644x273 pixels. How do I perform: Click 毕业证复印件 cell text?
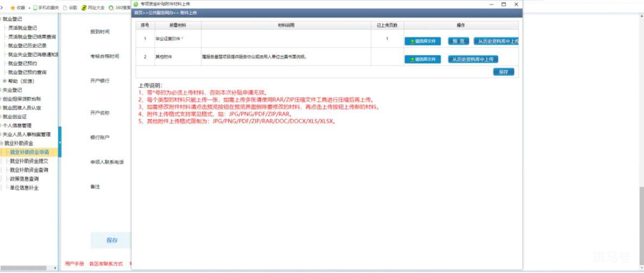coord(168,39)
